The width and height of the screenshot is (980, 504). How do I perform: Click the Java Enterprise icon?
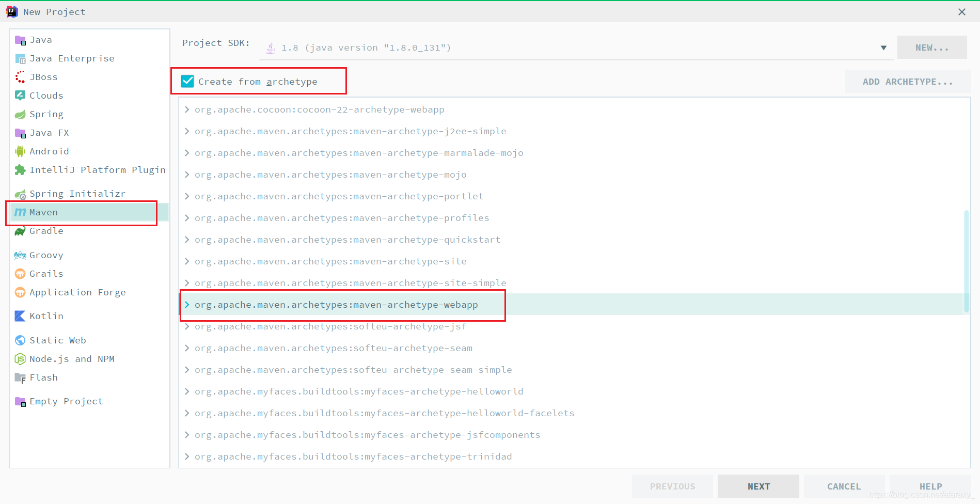tap(20, 59)
